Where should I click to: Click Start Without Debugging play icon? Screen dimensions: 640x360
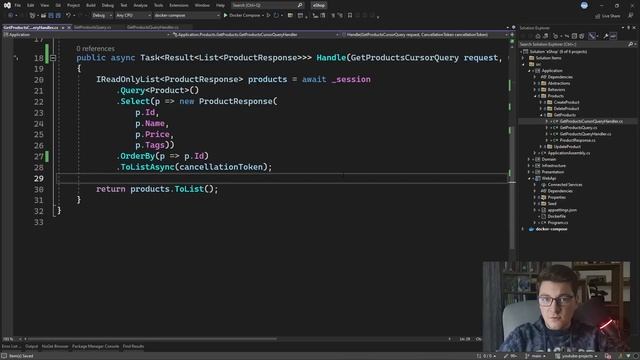point(268,16)
